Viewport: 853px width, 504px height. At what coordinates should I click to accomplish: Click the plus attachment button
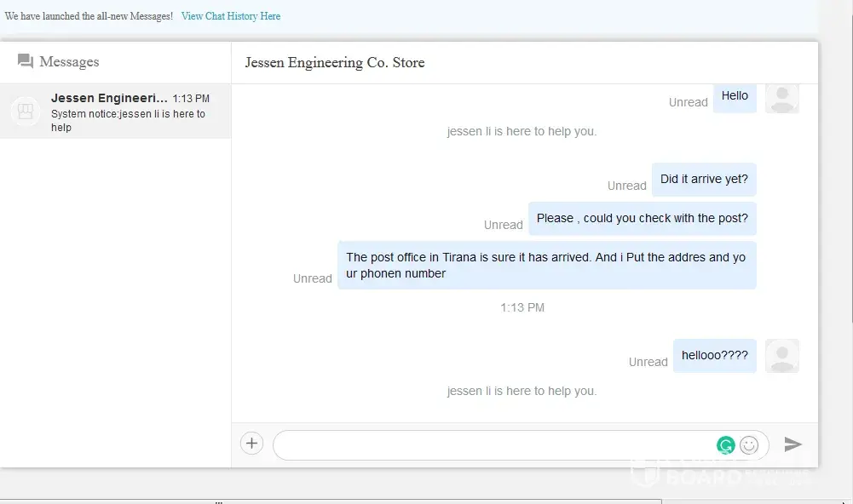[x=251, y=444]
